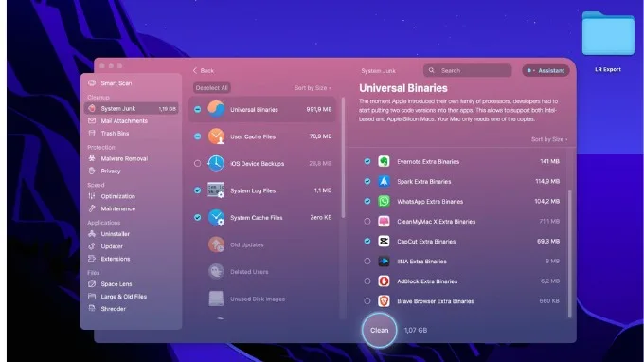The image size is (644, 362).
Task: Select the Universal Binaries category icon
Action: (x=216, y=109)
